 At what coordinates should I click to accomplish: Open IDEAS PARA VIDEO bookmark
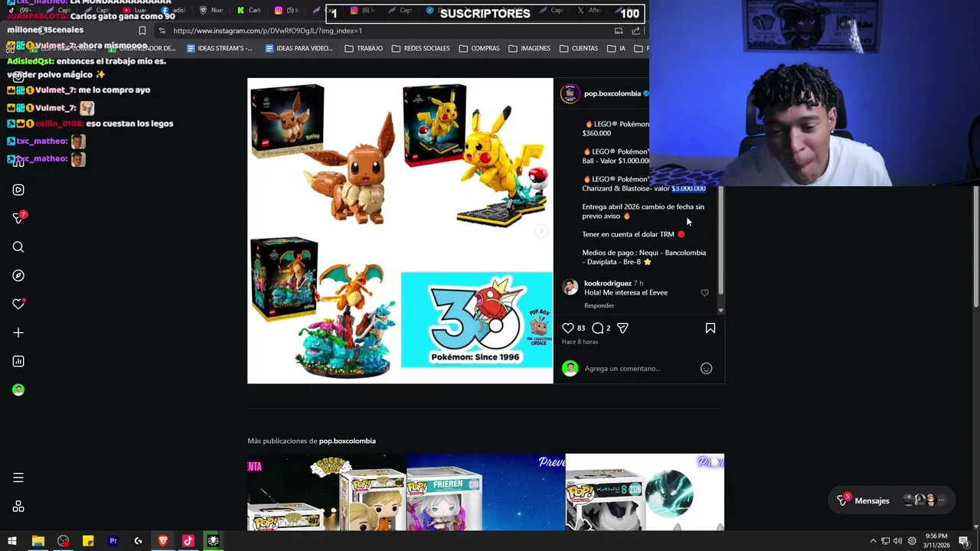coord(299,48)
